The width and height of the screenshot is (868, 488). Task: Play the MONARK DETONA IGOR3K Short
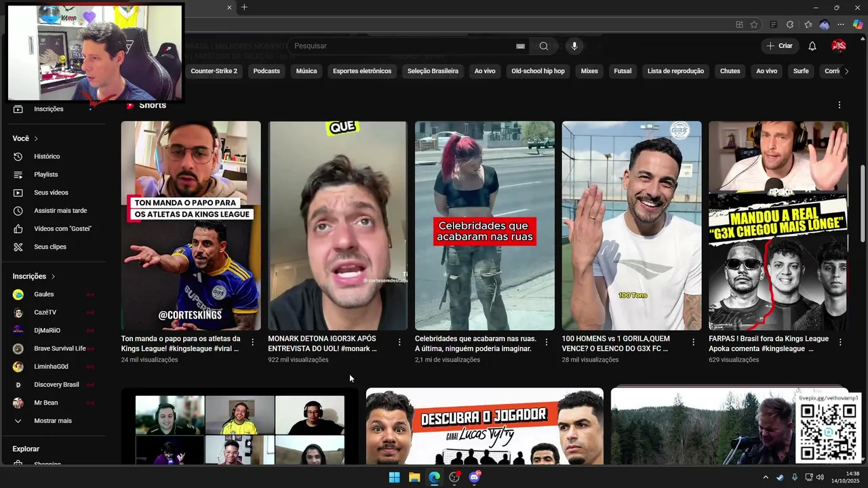[x=338, y=226]
